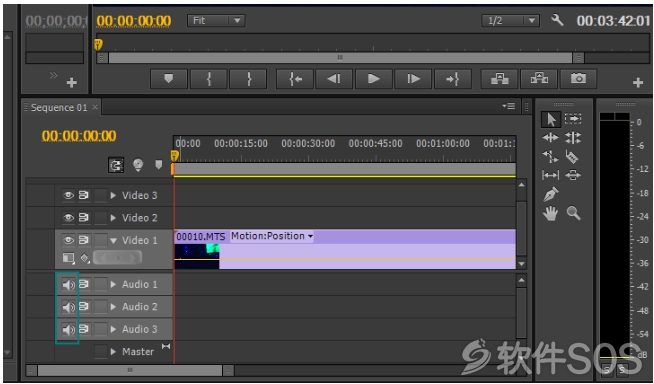
Task: Go to In point button
Action: click(295, 79)
